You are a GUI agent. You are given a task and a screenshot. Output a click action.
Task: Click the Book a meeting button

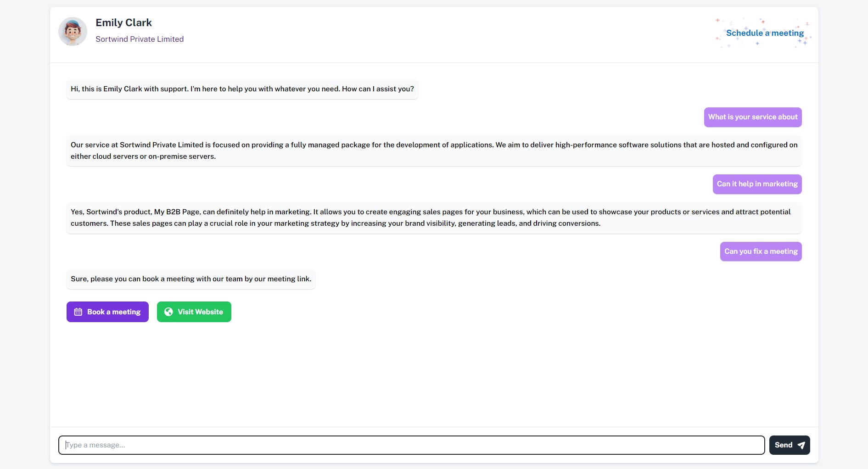[107, 312]
